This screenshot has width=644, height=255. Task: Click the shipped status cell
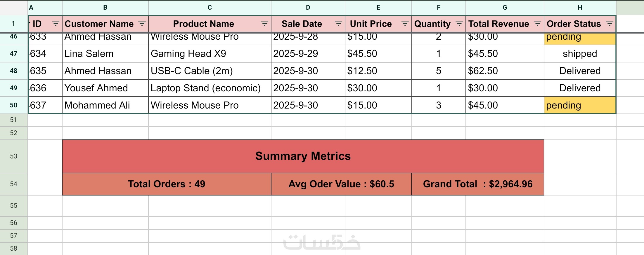[x=580, y=54]
